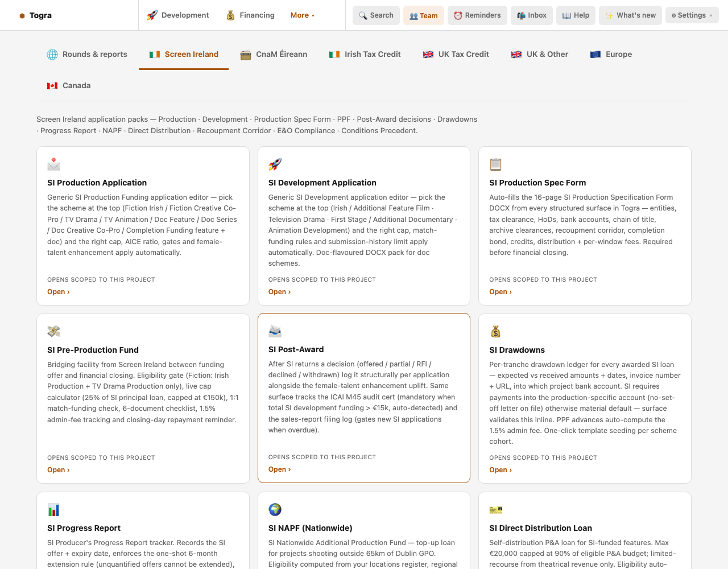Image resolution: width=728 pixels, height=569 pixels.
Task: Click the What's new button
Action: (630, 15)
